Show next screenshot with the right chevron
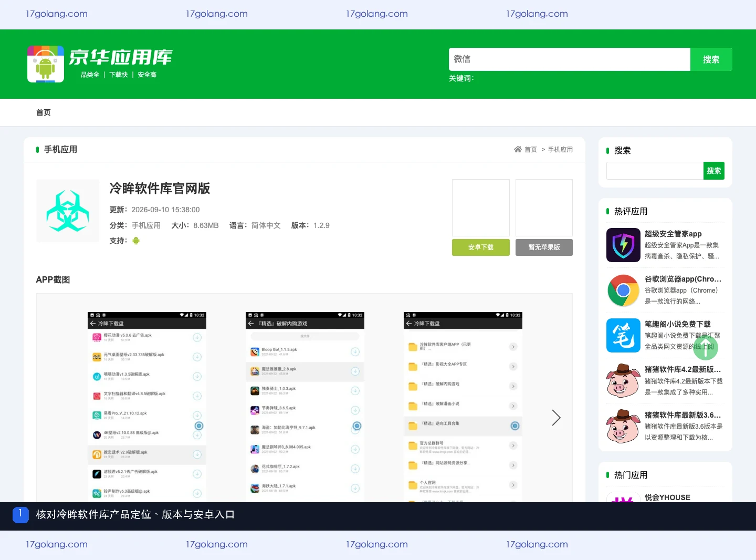Image resolution: width=756 pixels, height=560 pixels. [556, 418]
